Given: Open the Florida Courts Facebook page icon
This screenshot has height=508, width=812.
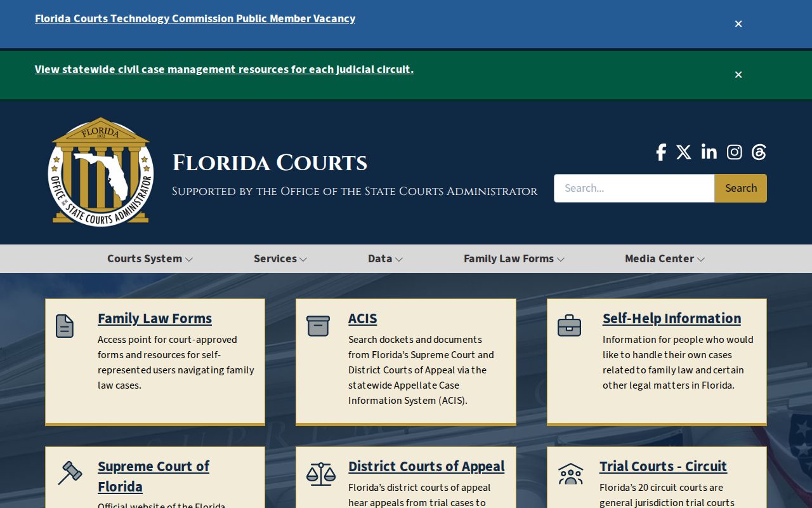Looking at the screenshot, I should click(x=661, y=152).
